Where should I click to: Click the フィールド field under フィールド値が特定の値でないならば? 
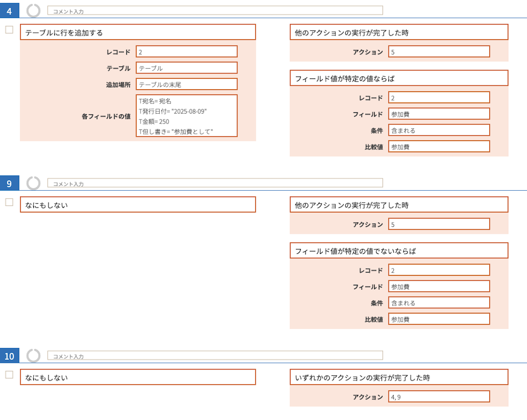439,287
